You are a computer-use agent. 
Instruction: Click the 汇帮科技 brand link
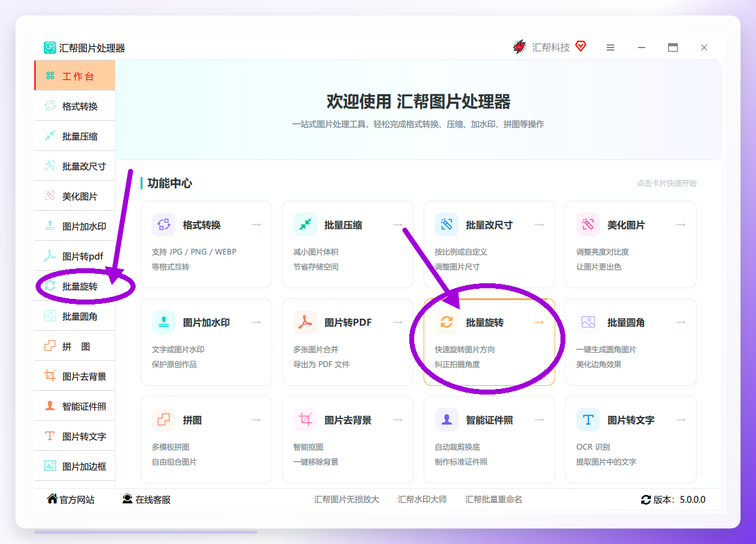(550, 48)
